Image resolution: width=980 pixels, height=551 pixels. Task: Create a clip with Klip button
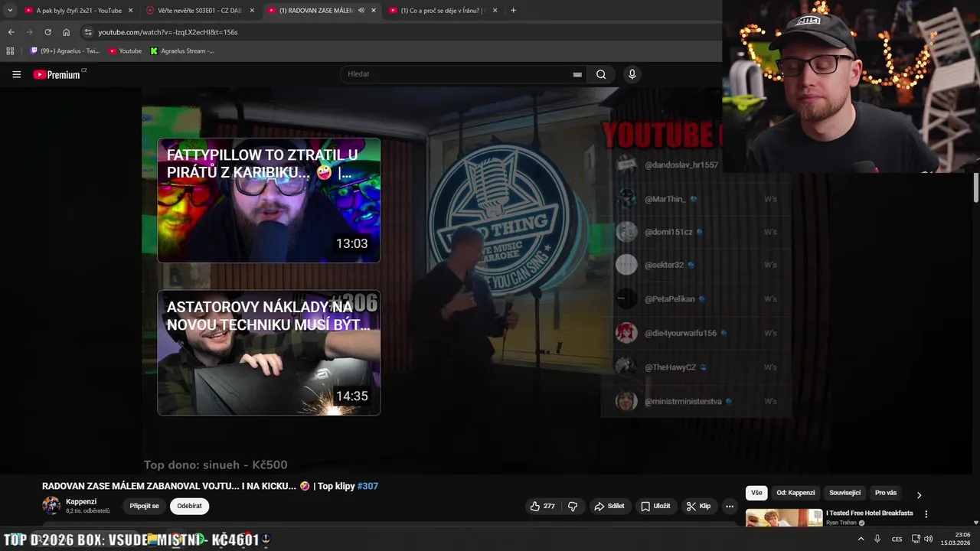pyautogui.click(x=698, y=506)
